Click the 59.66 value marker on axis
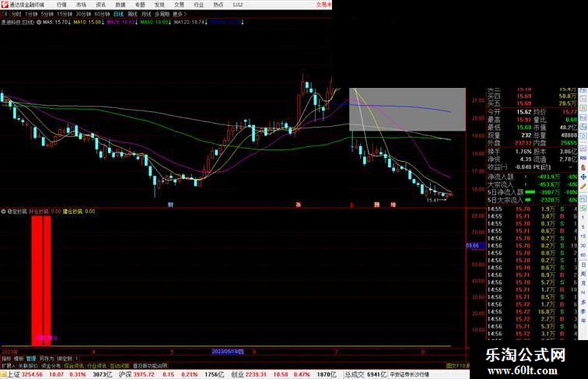The image size is (588, 379). (475, 245)
